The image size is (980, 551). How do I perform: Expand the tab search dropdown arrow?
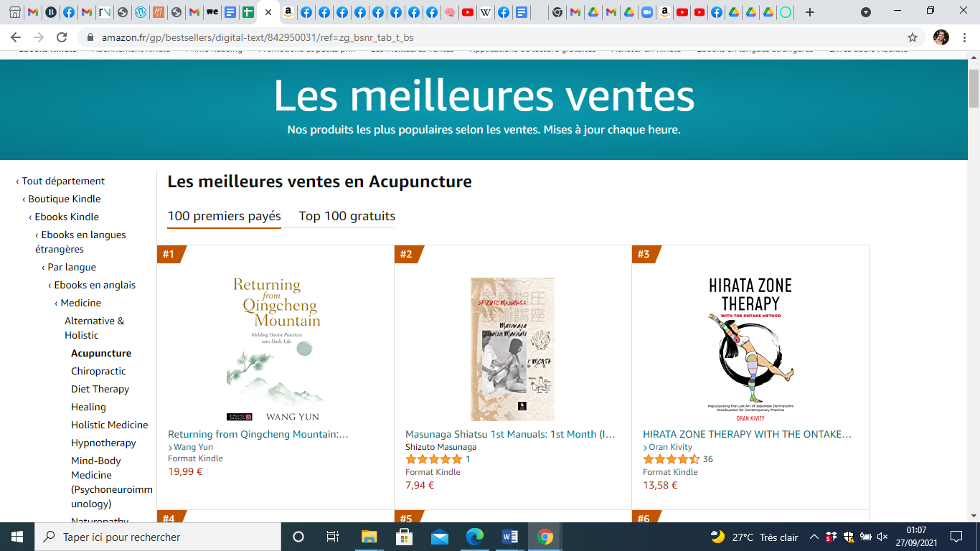[x=866, y=12]
